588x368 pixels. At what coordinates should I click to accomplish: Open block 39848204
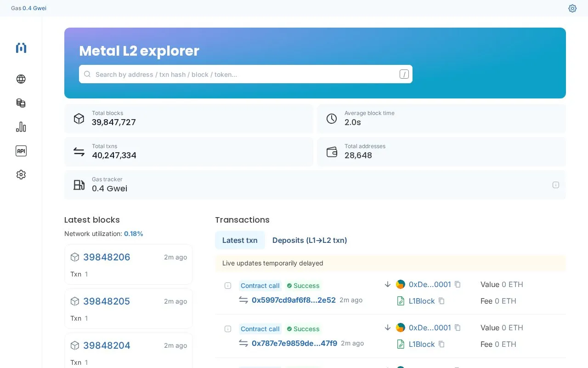[107, 345]
